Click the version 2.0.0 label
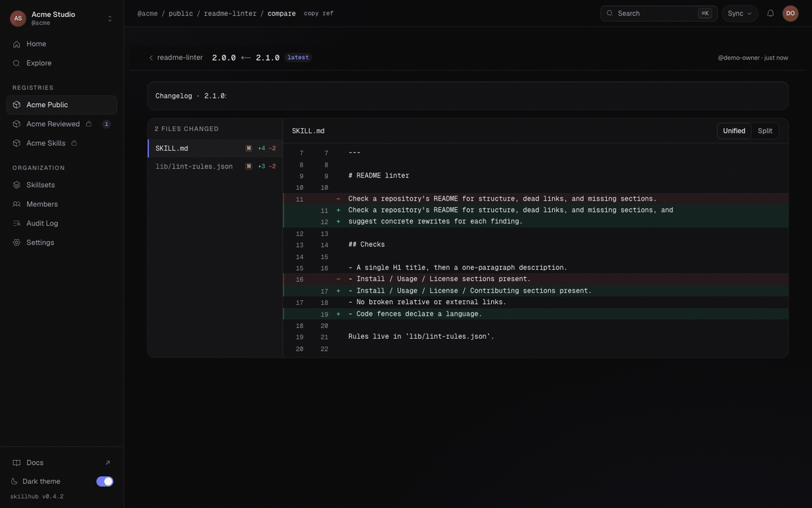 224,58
